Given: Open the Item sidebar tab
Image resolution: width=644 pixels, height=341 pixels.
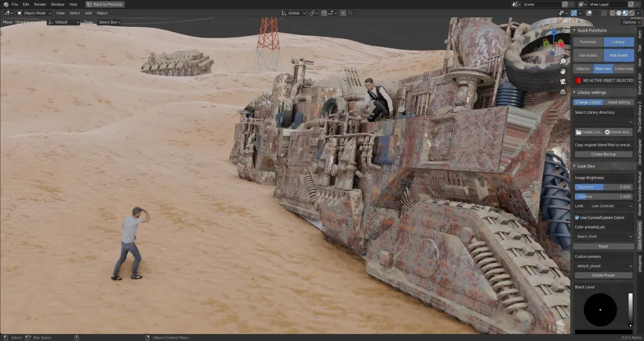Looking at the screenshot, I should (640, 33).
